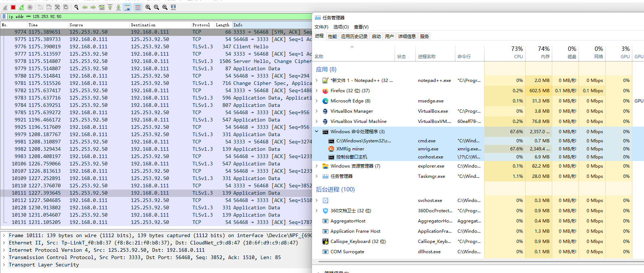Switch to the 详细信息 tab
This screenshot has height=273, width=644.
coord(407,37)
